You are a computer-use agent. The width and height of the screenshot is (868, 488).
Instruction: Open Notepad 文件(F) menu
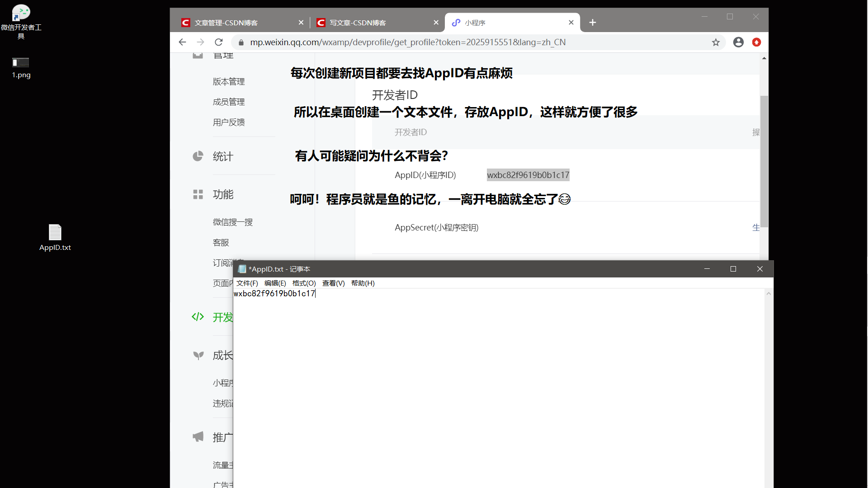[247, 283]
